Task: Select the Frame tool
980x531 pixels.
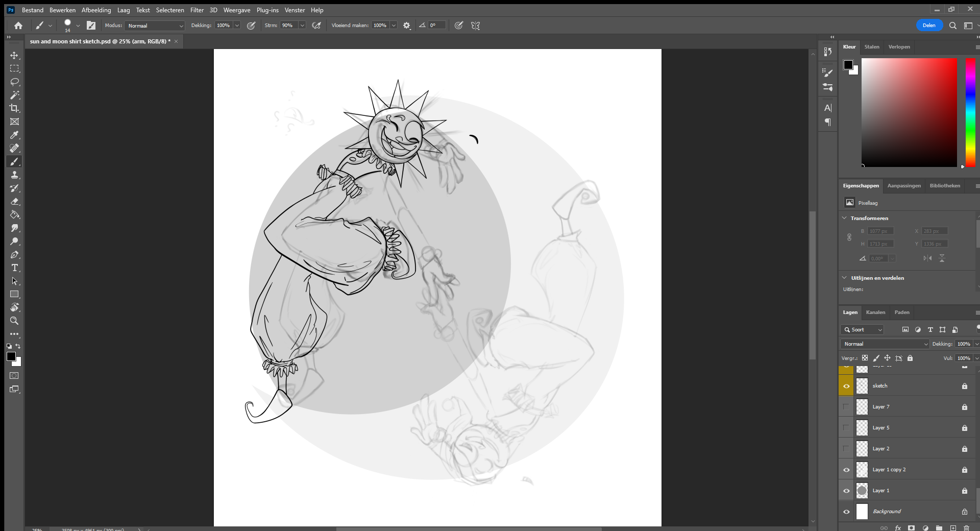Action: point(14,122)
